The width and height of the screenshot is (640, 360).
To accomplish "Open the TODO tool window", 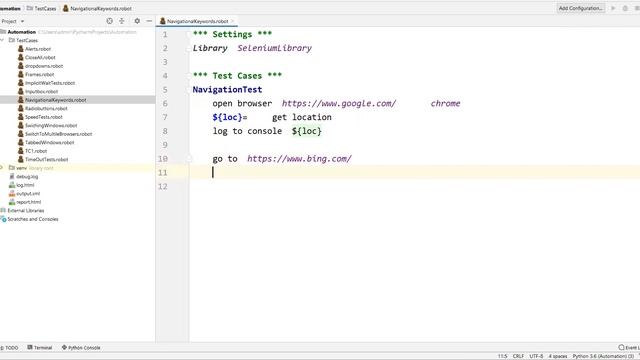I will pos(9,348).
